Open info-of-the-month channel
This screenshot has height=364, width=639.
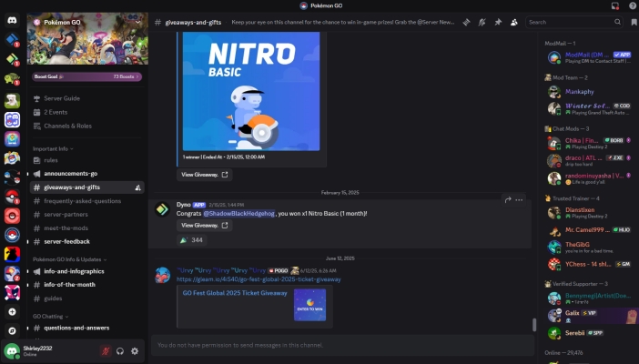pos(86,285)
